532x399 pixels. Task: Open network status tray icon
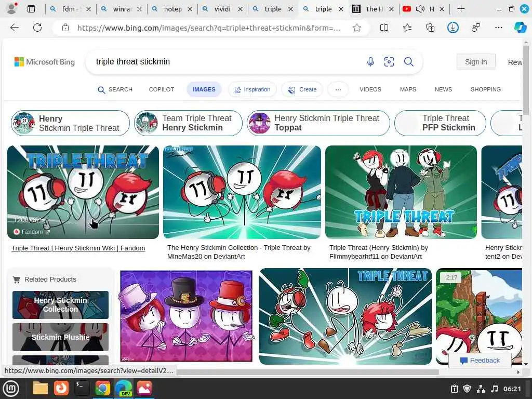(481, 389)
